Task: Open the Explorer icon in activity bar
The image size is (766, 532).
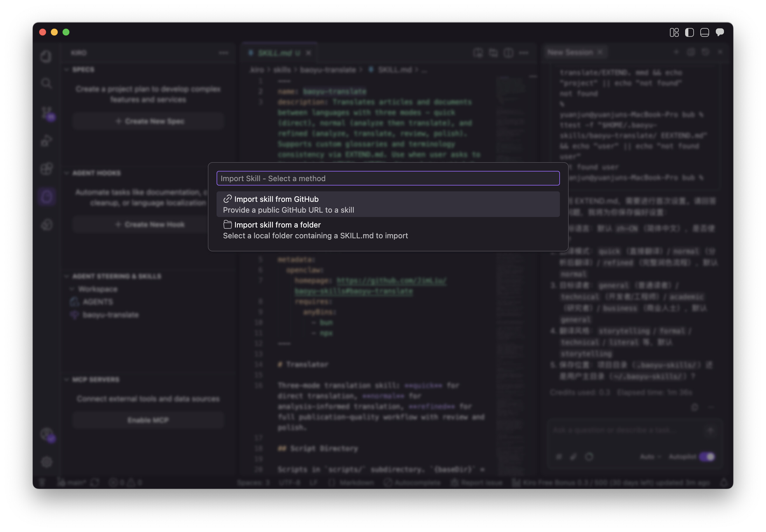Action: pyautogui.click(x=46, y=56)
